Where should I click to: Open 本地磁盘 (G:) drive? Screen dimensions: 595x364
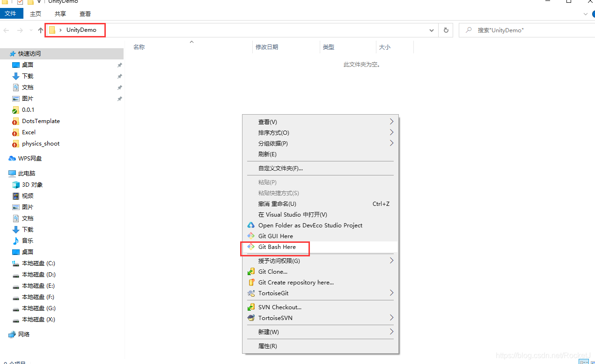39,308
